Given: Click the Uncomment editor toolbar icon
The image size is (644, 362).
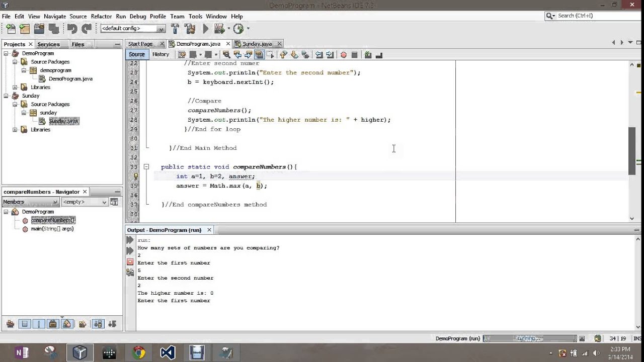Looking at the screenshot, I should pyautogui.click(x=379, y=54).
